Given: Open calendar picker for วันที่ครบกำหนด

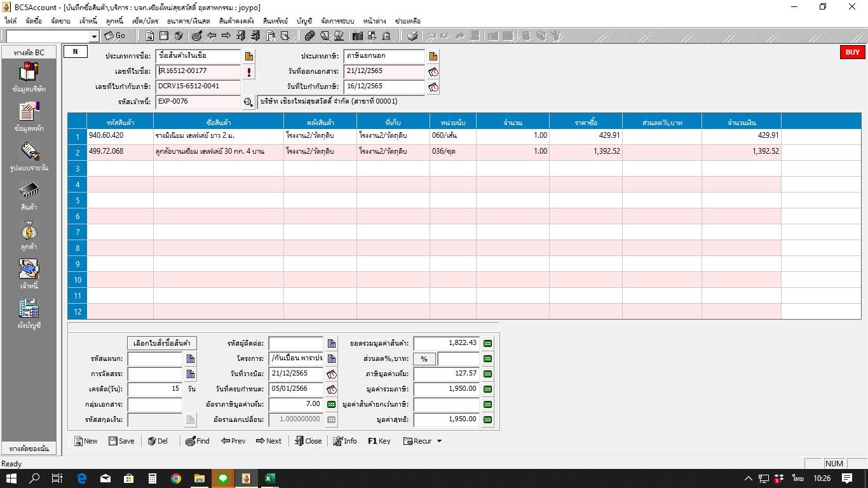Looking at the screenshot, I should [331, 390].
